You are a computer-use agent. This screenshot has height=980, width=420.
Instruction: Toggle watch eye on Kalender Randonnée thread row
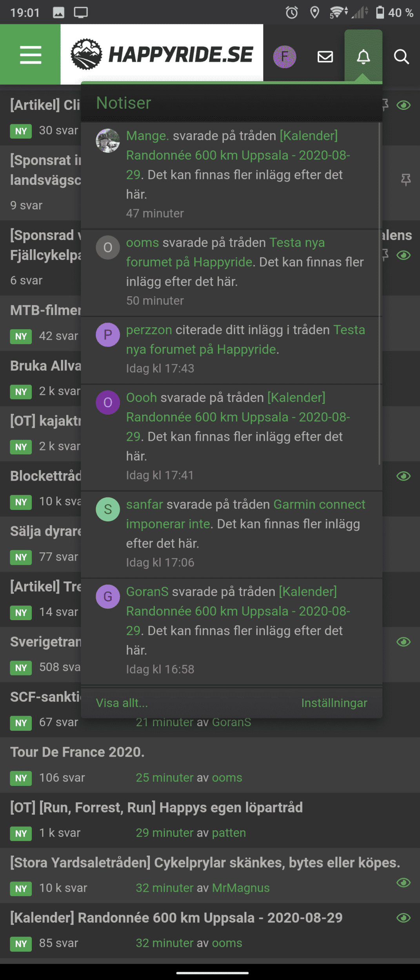(403, 918)
